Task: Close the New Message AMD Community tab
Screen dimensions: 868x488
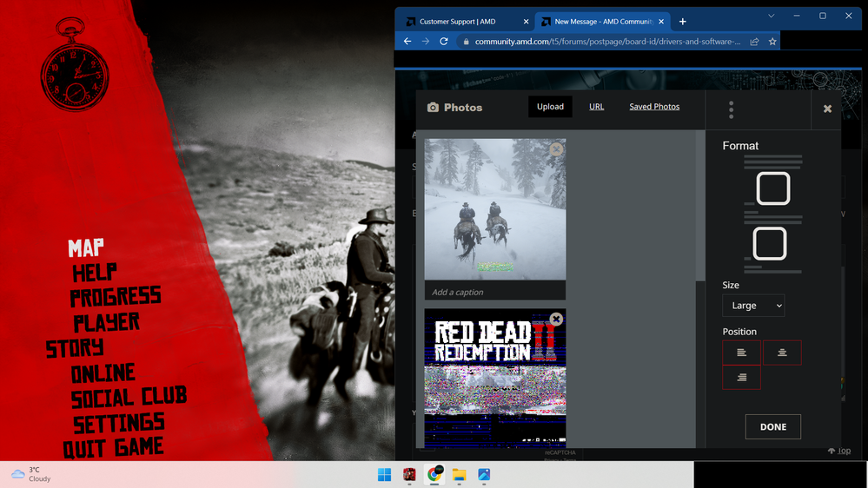Action: (661, 22)
